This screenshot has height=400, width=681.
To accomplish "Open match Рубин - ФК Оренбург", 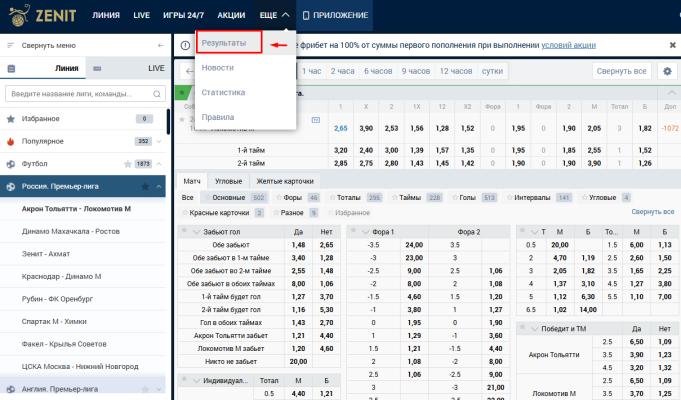I will pos(57,299).
